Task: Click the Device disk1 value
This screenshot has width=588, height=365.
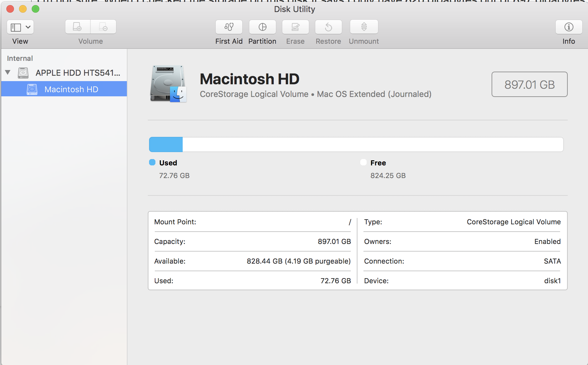Action: [x=552, y=281]
